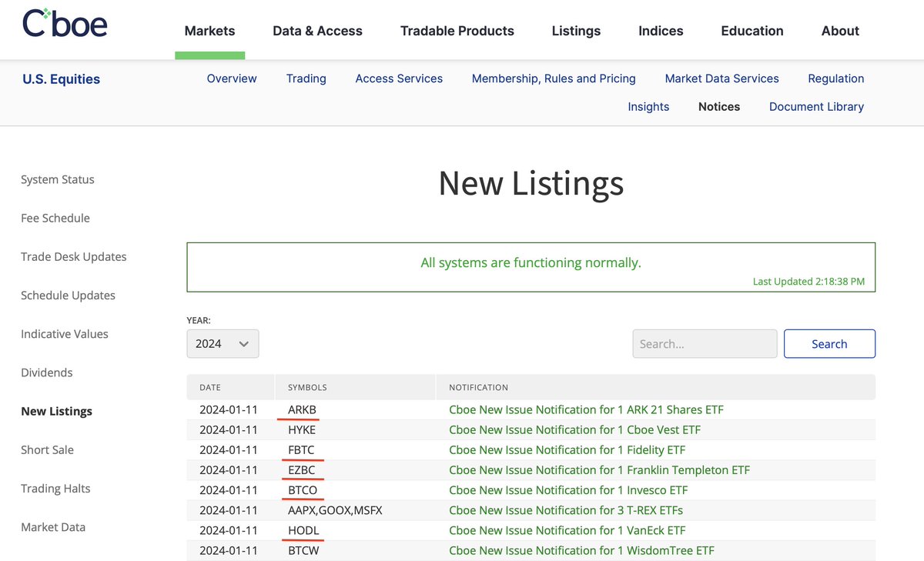Open the Cboe Vest ETF notification

tap(574, 429)
